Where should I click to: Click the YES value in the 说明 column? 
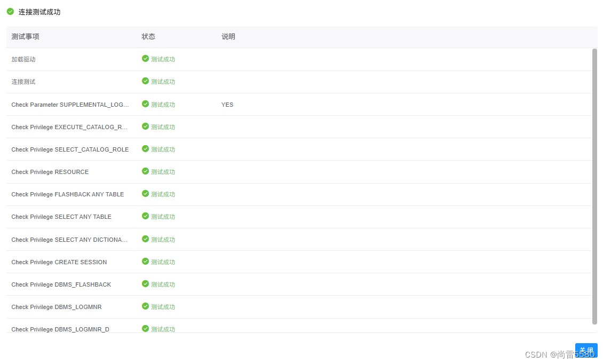pos(227,105)
